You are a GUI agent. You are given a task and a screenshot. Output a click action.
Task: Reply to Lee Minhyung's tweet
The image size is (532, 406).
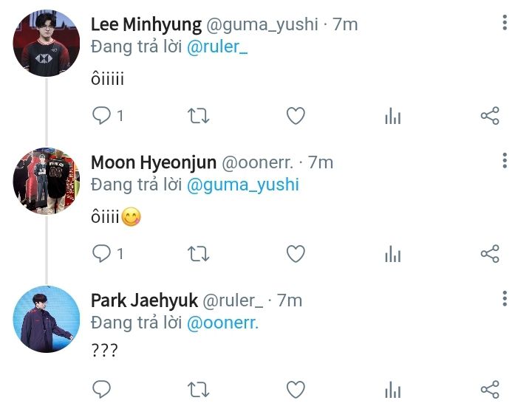point(101,116)
